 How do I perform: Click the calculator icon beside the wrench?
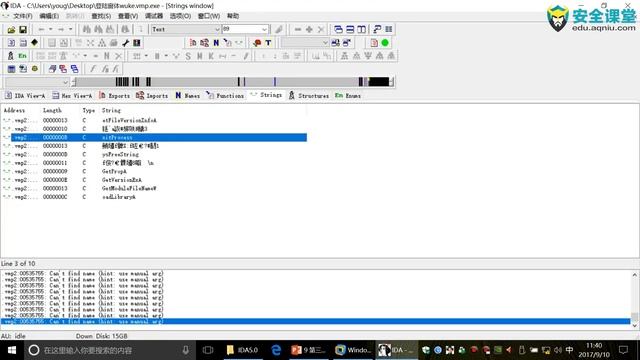coord(137,42)
